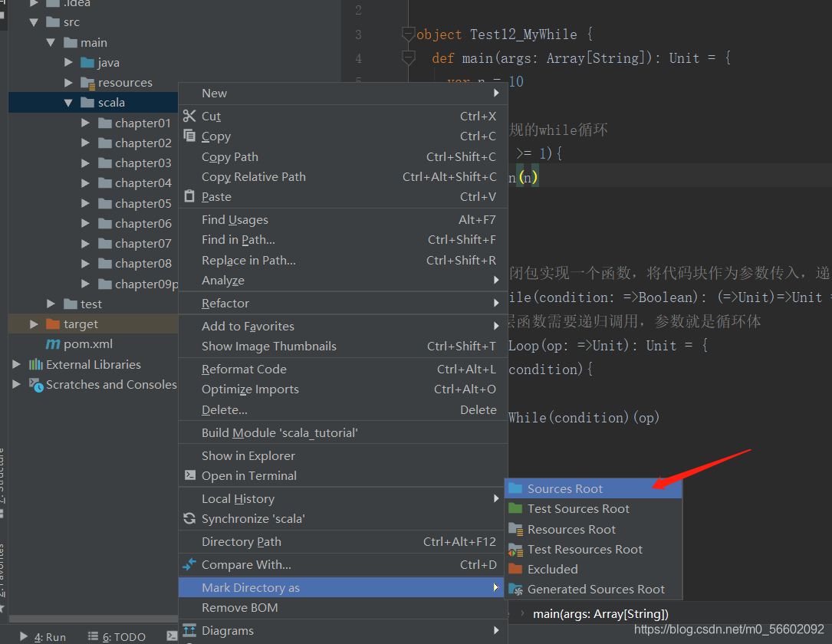Viewport: 832px width, 644px height.
Task: Expand the java folder
Action: [68, 62]
